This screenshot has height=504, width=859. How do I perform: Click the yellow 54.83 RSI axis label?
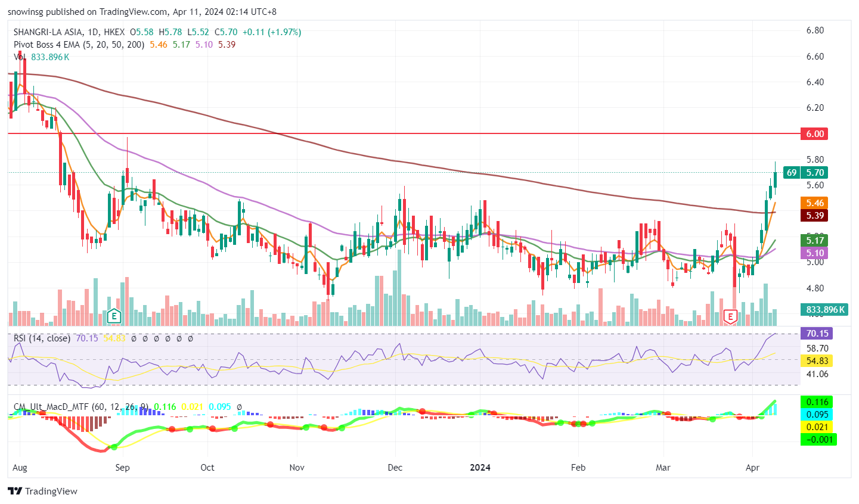[817, 361]
